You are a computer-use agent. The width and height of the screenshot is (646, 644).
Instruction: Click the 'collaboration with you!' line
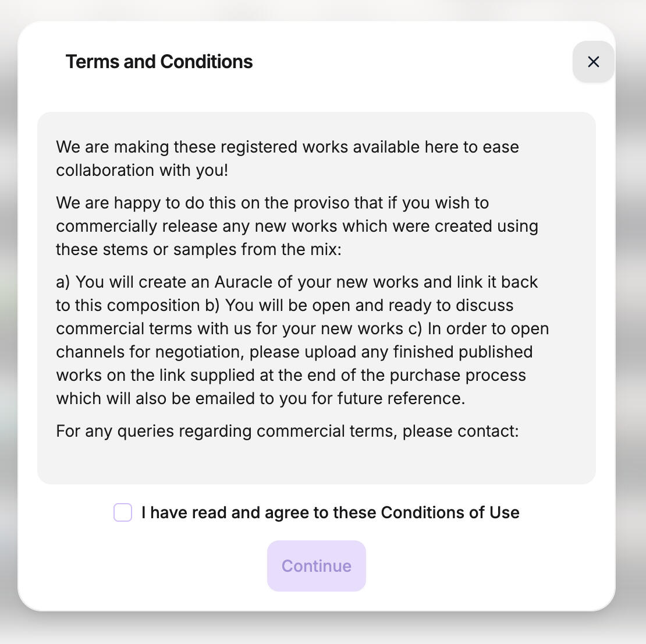(x=142, y=170)
